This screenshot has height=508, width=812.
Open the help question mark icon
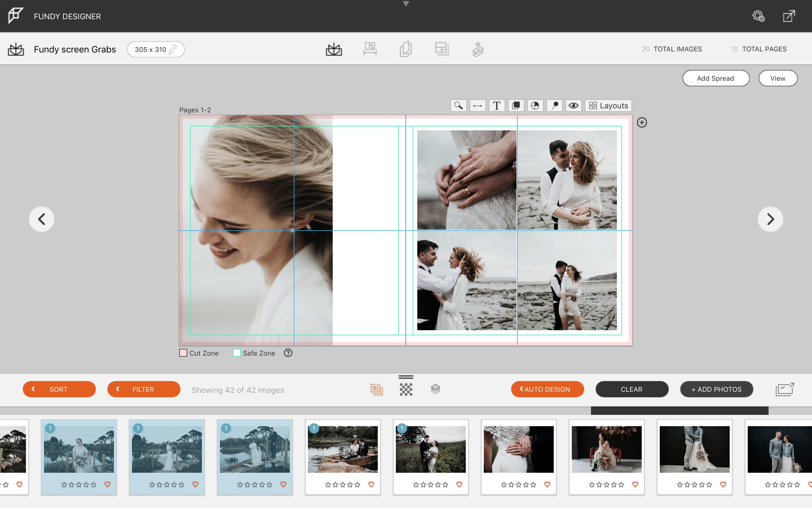pos(288,353)
